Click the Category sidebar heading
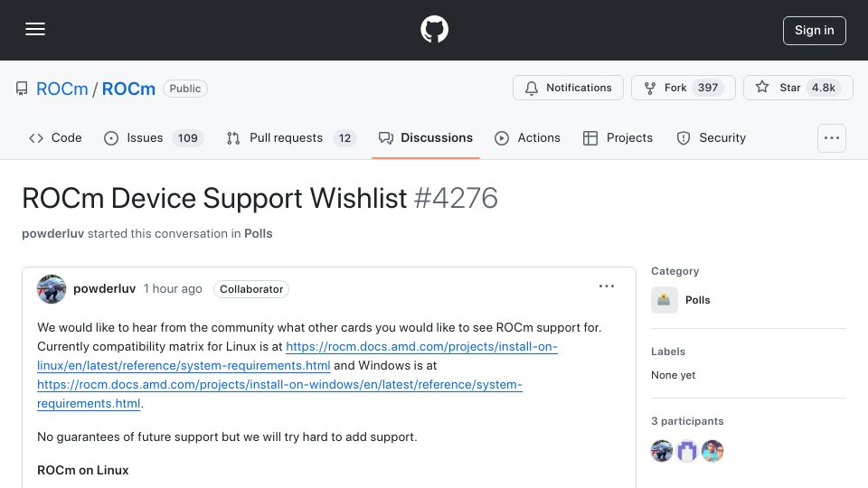 pos(675,271)
